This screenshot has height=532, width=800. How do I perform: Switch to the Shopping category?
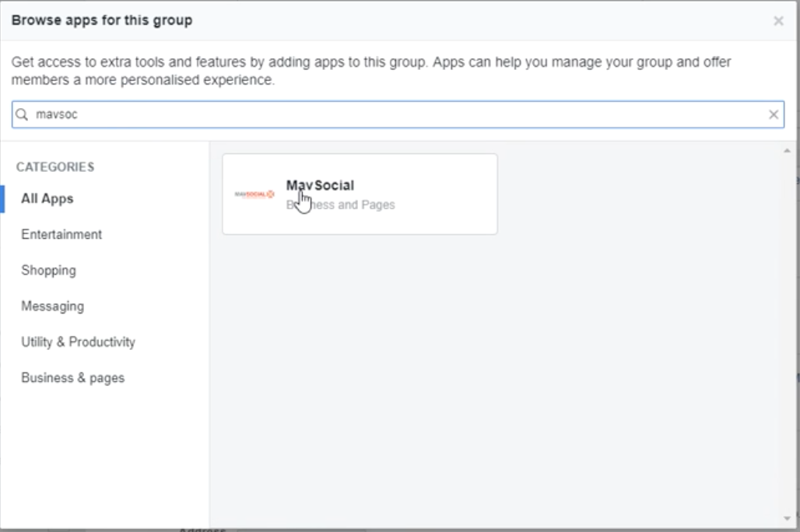coord(48,270)
